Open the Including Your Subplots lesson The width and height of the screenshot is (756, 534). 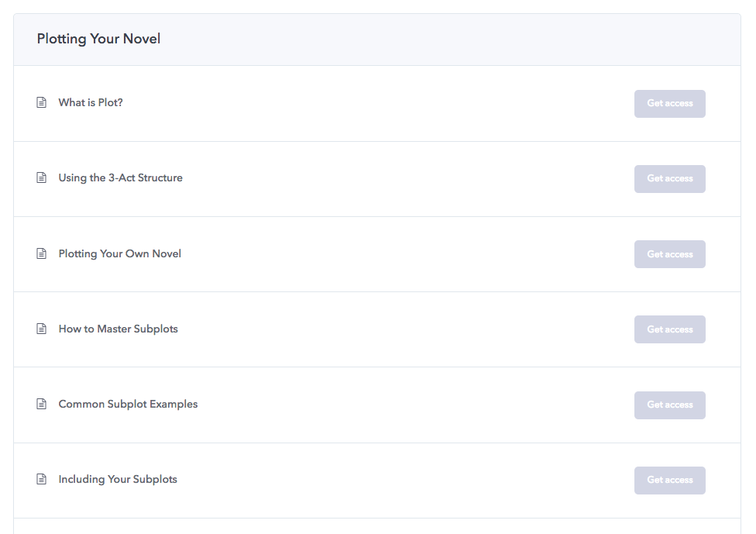point(118,479)
